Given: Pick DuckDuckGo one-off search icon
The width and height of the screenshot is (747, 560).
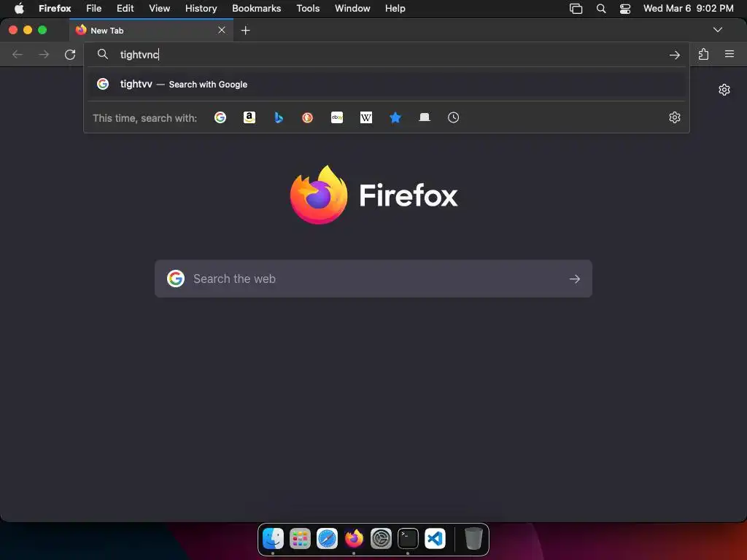Looking at the screenshot, I should (x=308, y=117).
